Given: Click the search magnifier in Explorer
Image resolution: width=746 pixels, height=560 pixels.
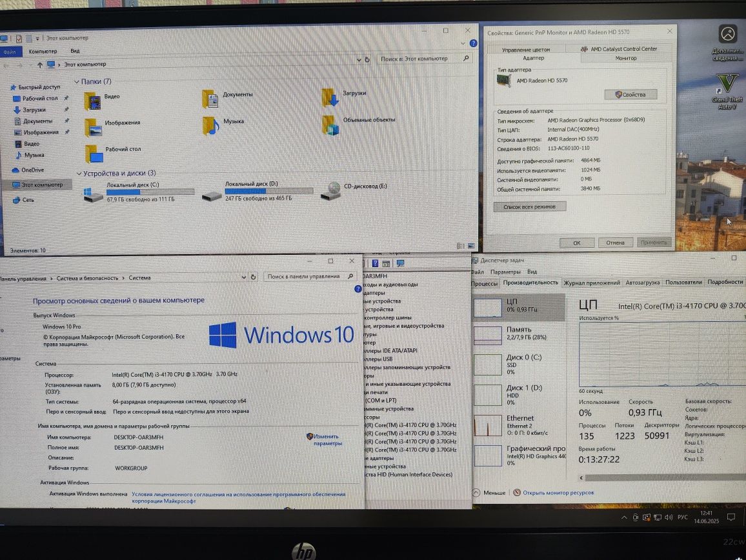Looking at the screenshot, I should (466, 58).
